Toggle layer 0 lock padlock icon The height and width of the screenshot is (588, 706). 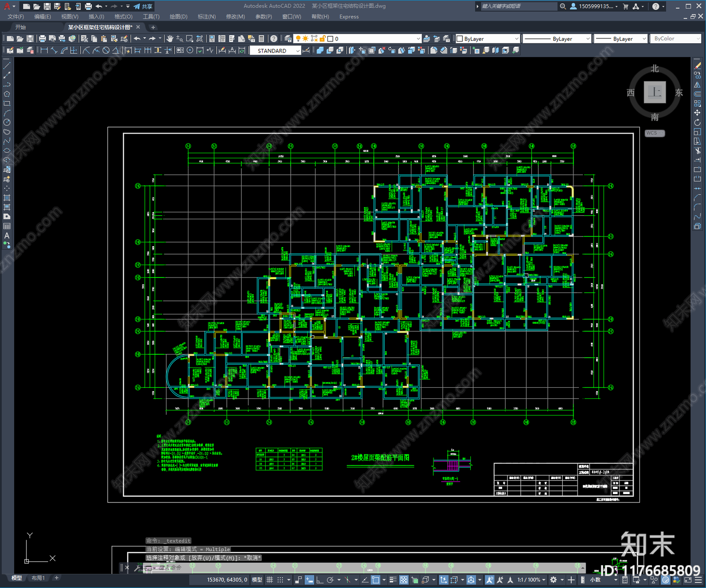click(x=323, y=39)
